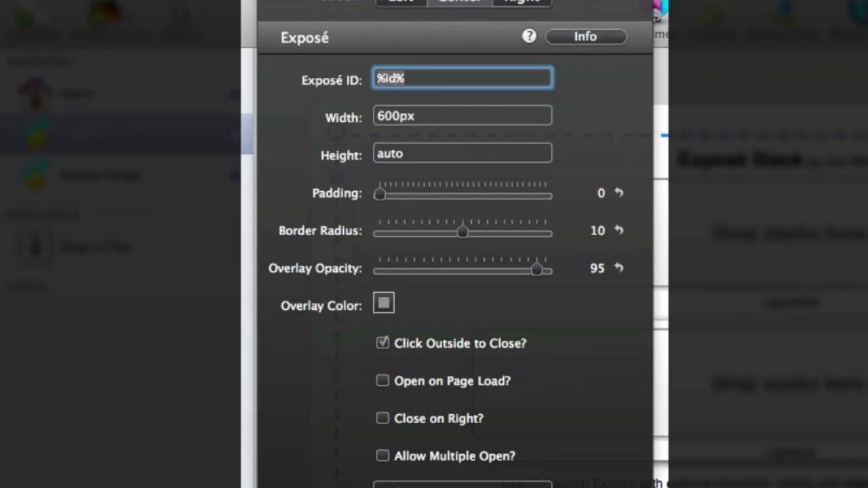Click the Border Radius slider knob

click(462, 232)
